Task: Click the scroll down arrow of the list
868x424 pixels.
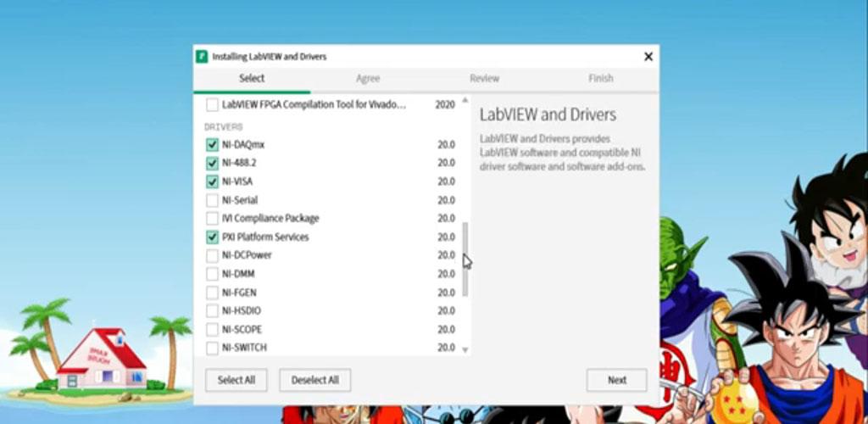Action: click(465, 350)
